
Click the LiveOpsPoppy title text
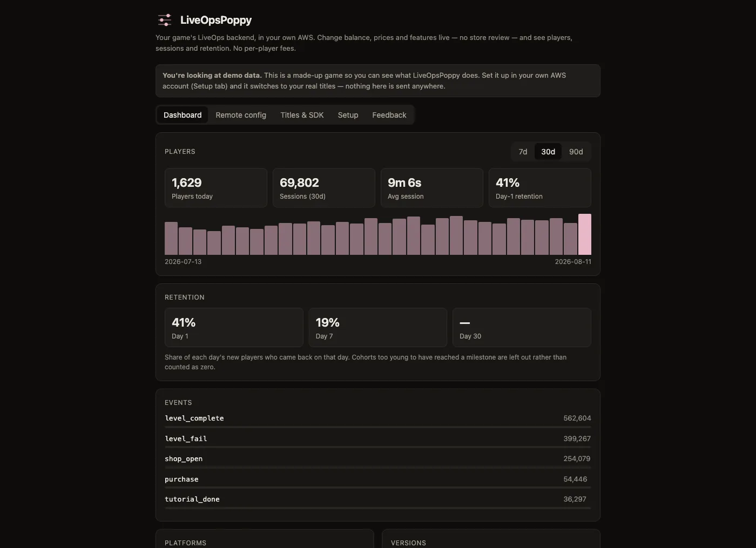(216, 20)
